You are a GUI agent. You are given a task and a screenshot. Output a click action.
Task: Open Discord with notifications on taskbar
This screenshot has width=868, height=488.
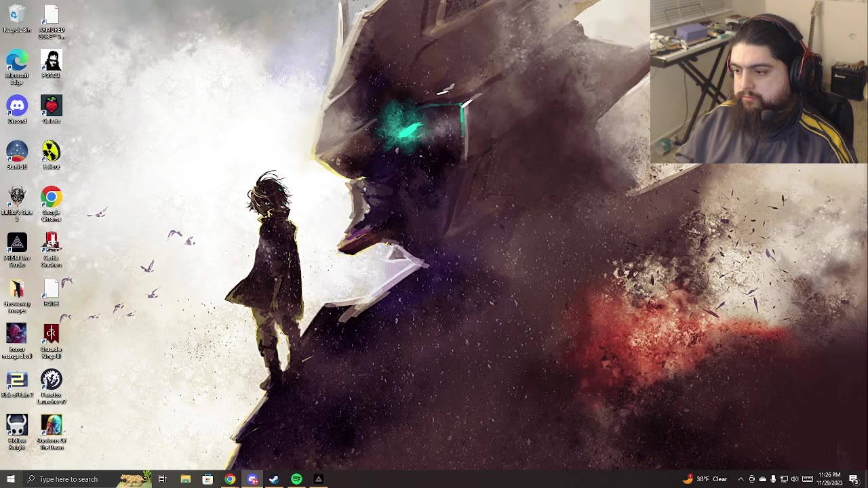click(252, 479)
